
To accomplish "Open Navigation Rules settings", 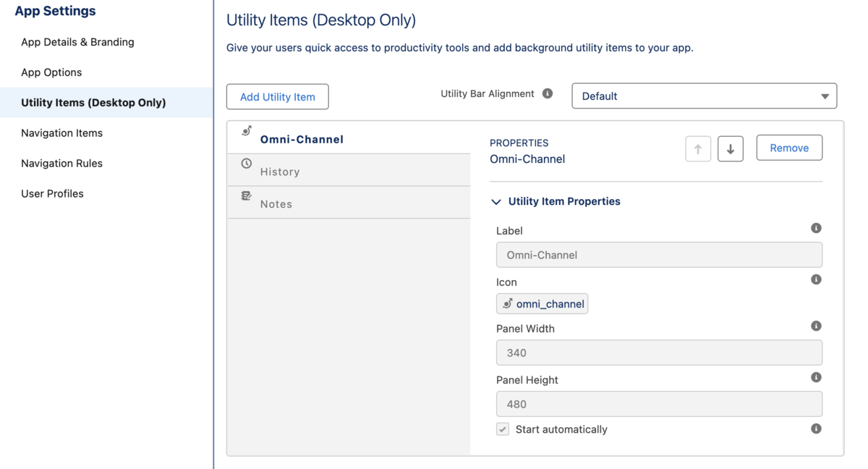I will coord(61,164).
